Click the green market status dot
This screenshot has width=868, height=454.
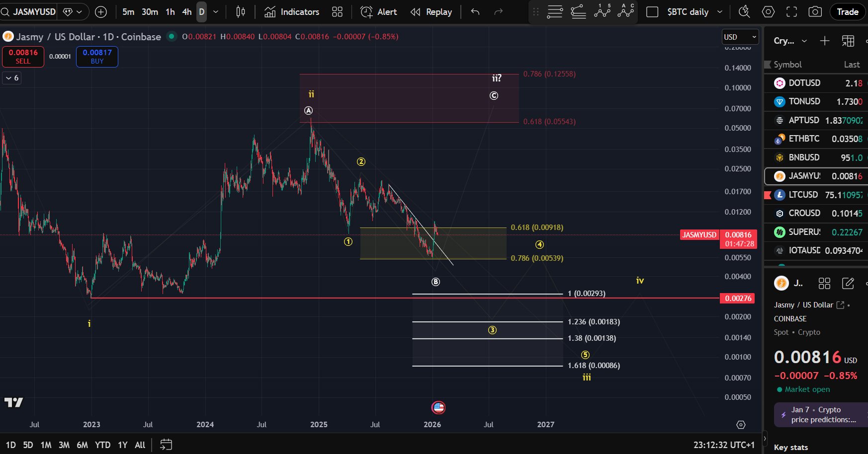(x=172, y=36)
